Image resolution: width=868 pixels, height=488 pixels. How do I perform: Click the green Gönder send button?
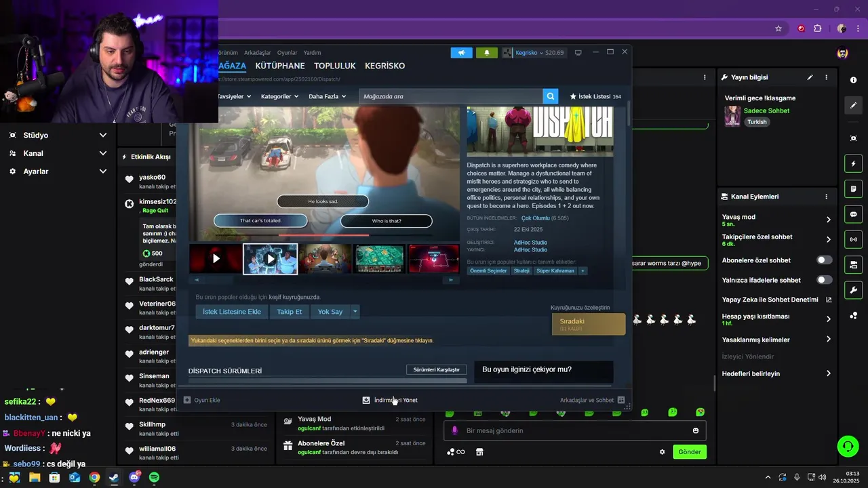point(690,452)
